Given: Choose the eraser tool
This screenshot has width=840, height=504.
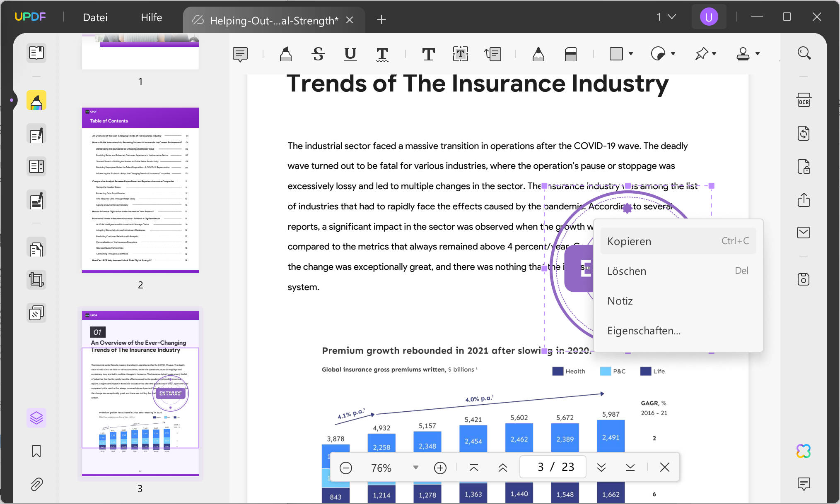Looking at the screenshot, I should coord(570,54).
